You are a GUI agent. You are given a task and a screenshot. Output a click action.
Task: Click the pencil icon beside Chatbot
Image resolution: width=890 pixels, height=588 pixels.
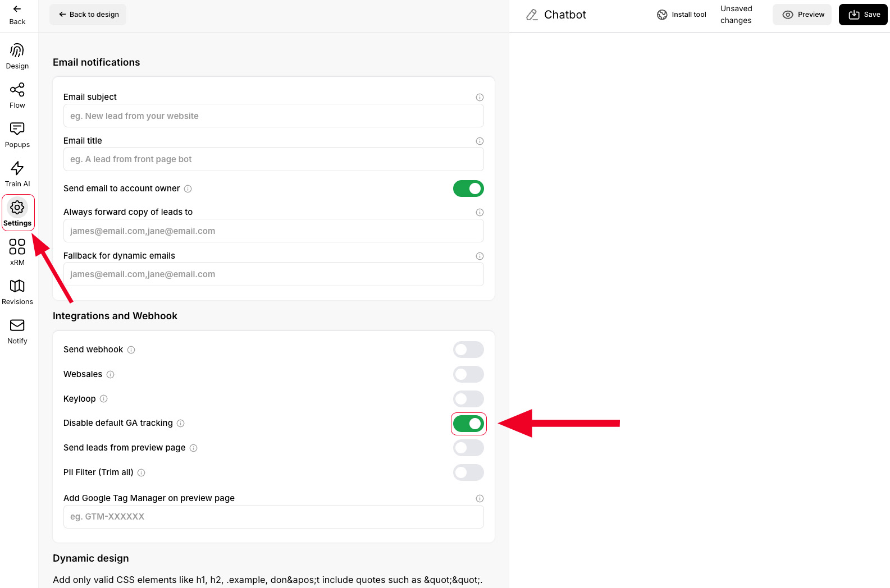(532, 15)
